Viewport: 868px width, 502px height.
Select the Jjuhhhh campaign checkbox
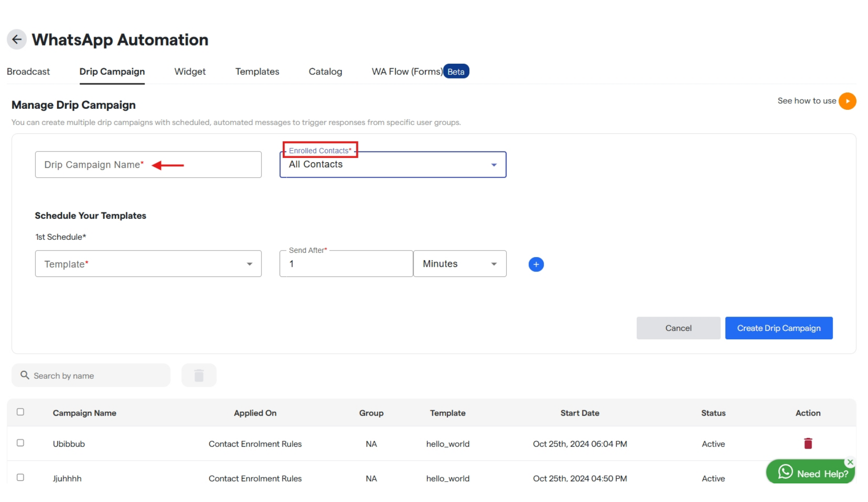(20, 477)
